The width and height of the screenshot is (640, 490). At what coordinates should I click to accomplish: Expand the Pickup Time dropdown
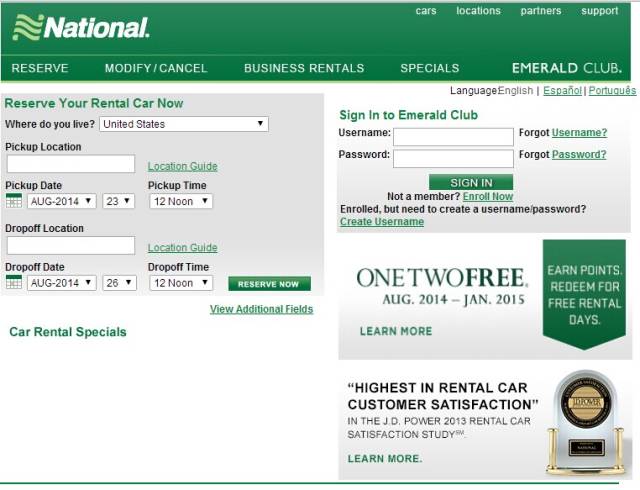[181, 201]
